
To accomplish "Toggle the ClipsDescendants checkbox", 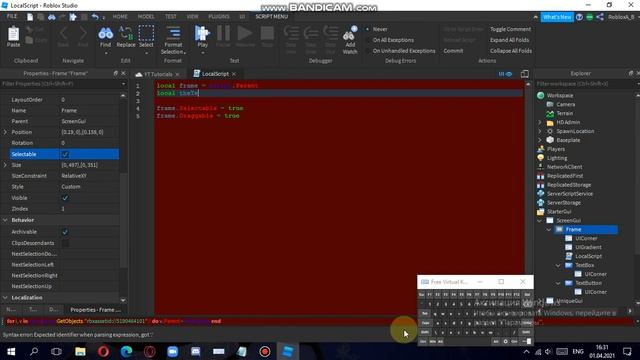I will tap(65, 243).
